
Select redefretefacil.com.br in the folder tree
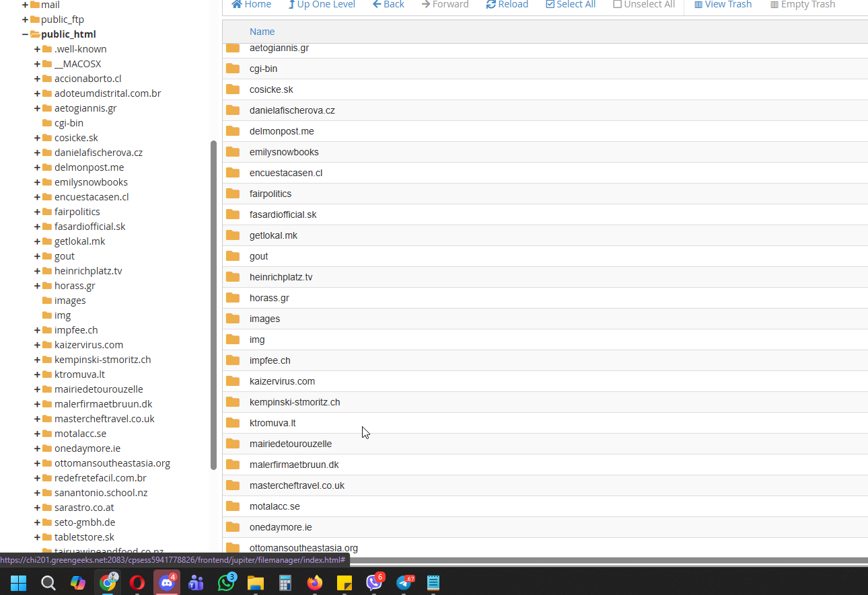100,478
